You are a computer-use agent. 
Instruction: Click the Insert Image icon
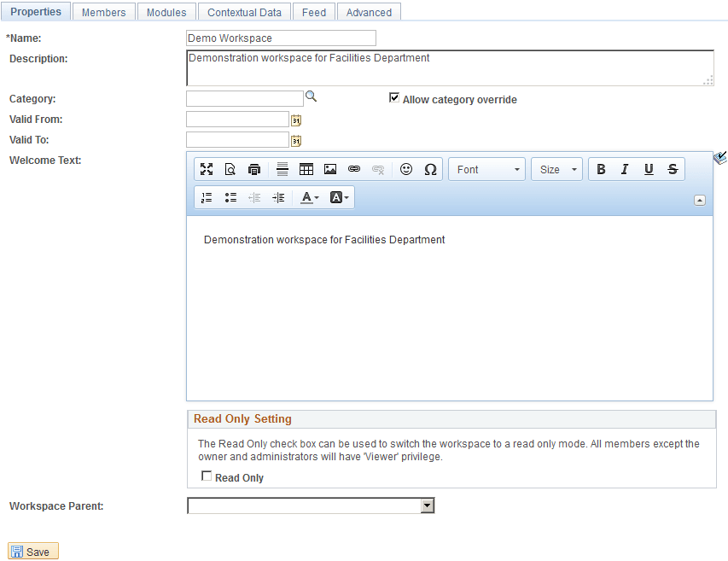[x=329, y=168]
